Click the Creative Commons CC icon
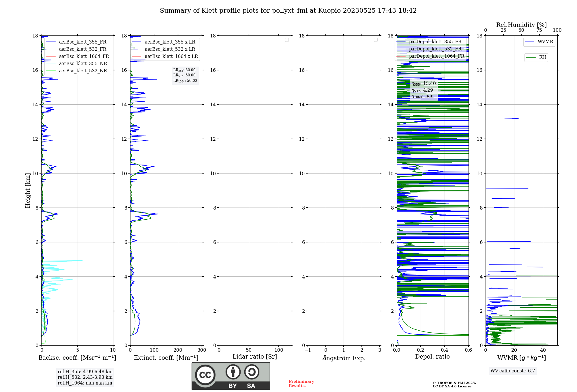 (x=205, y=375)
